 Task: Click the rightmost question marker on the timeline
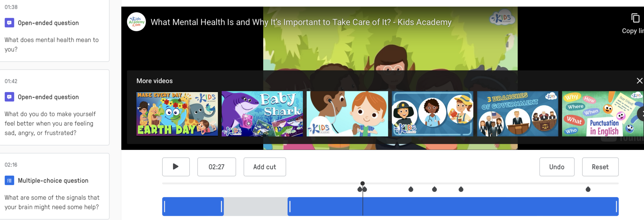588,189
